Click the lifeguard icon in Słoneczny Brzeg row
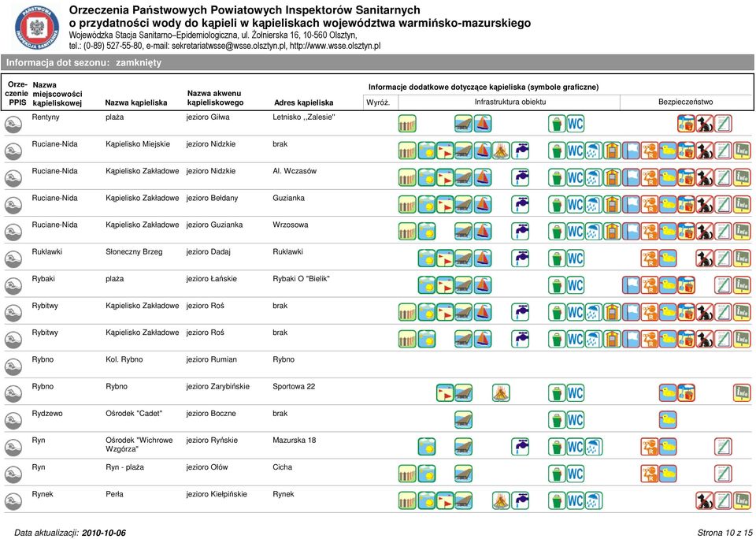756x539 pixels. click(x=650, y=258)
